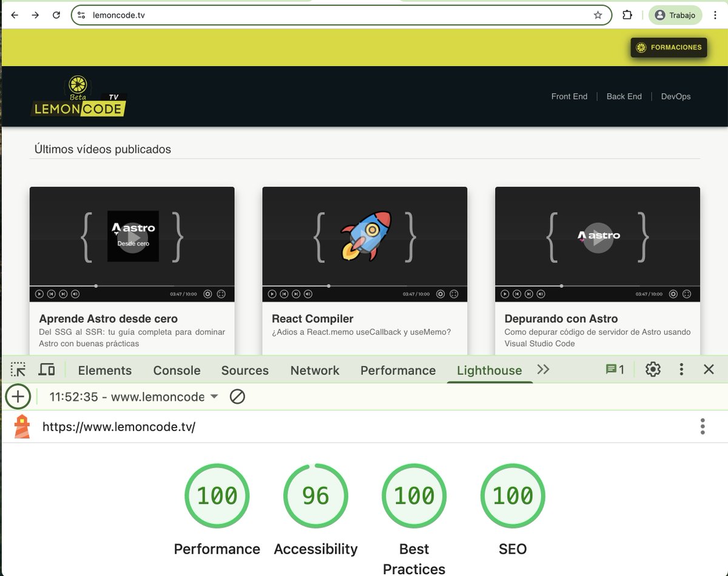
Task: Open the 11:52:35 report dropdown
Action: click(x=133, y=397)
